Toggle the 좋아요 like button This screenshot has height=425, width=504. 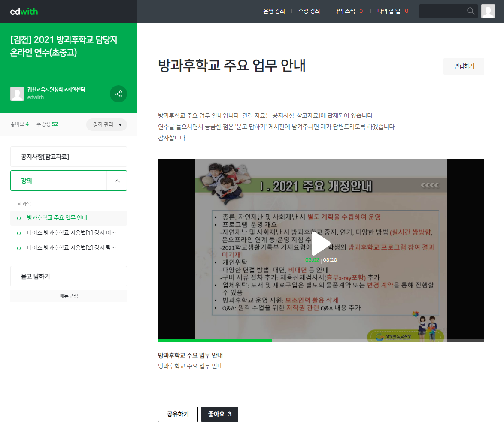pyautogui.click(x=219, y=414)
